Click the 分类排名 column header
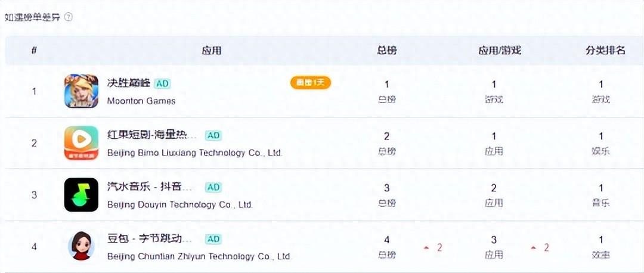644x273 pixels. [x=605, y=51]
